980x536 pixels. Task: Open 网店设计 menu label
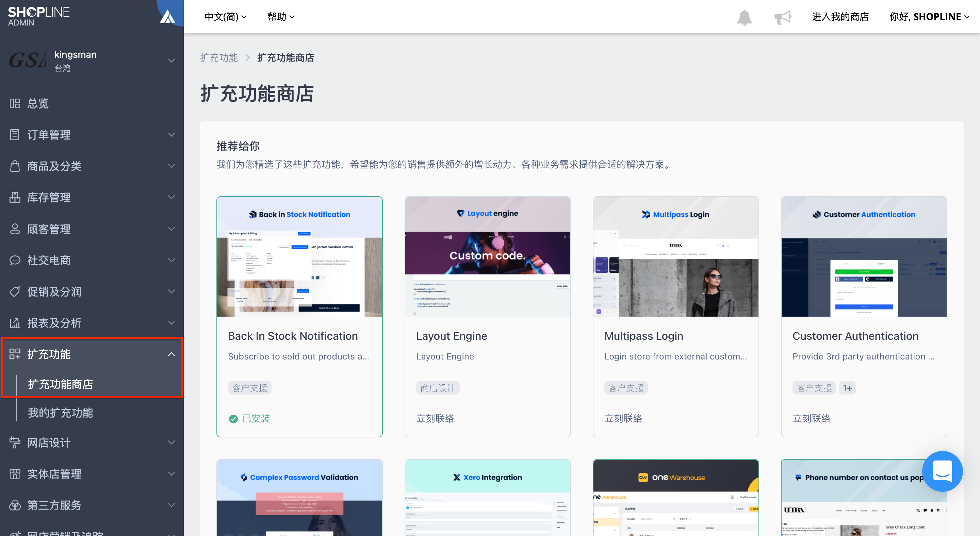[x=49, y=442]
